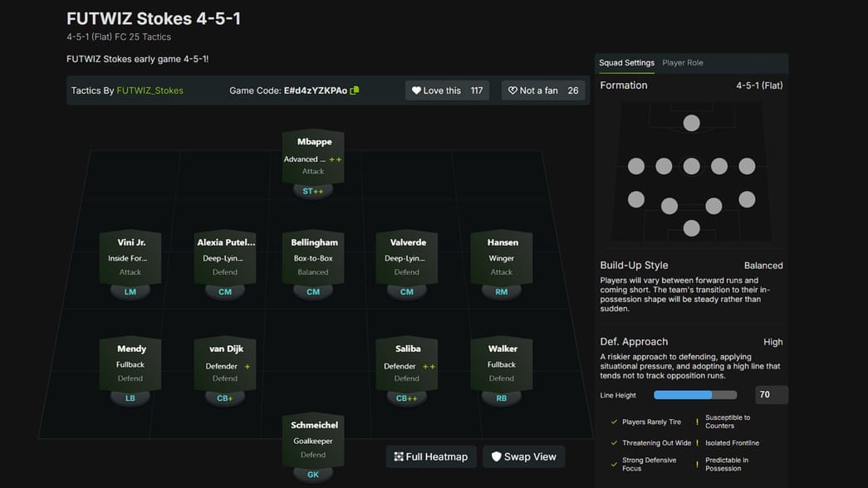
Task: Open the ST++ position badge under Mbappe
Action: 312,190
